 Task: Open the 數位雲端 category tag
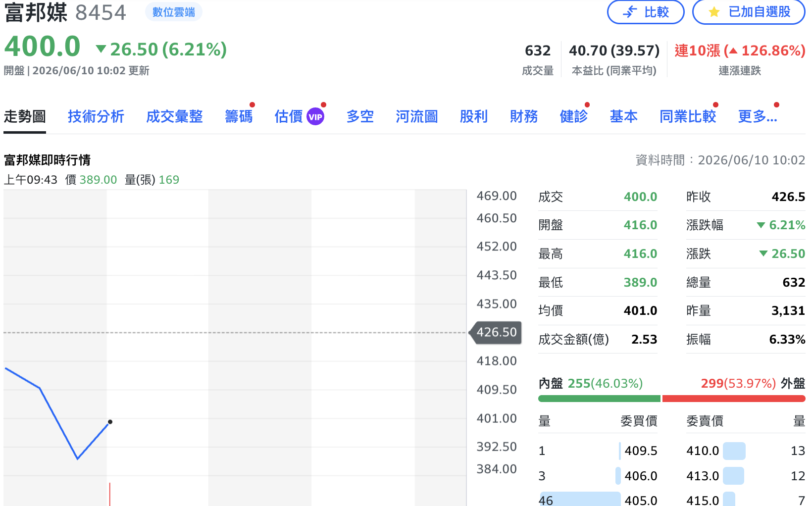click(x=174, y=12)
